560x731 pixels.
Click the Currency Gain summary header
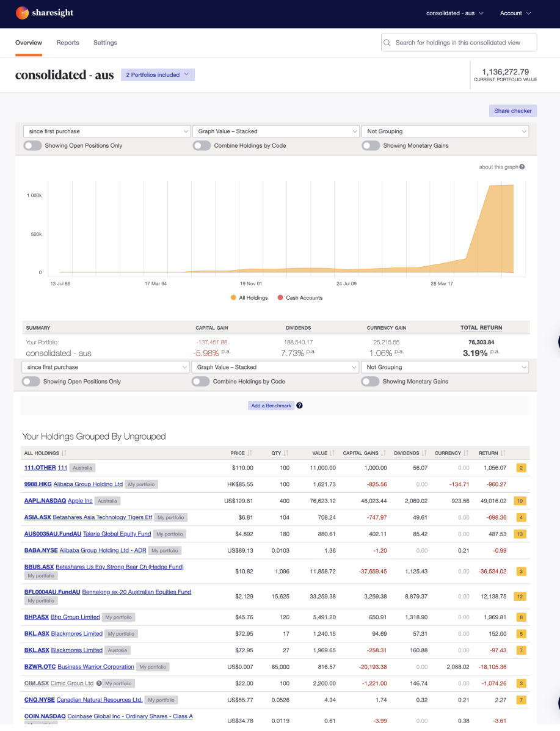(x=387, y=328)
